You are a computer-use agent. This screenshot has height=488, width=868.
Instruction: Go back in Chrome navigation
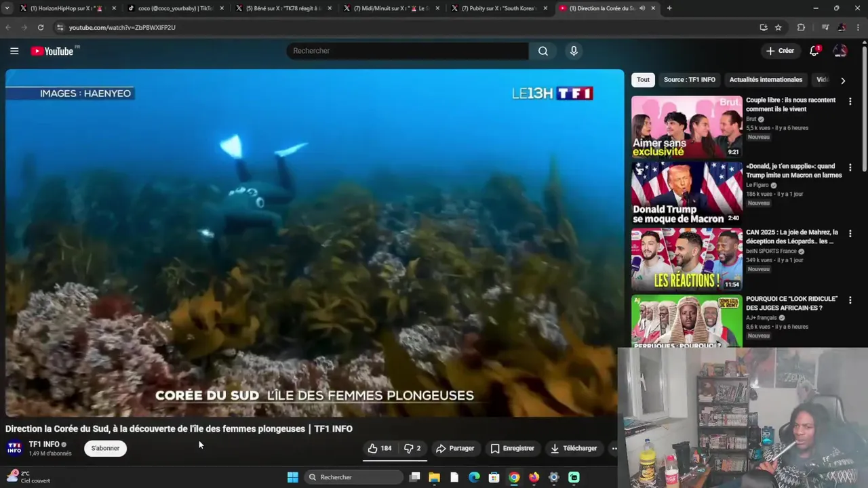[8, 27]
